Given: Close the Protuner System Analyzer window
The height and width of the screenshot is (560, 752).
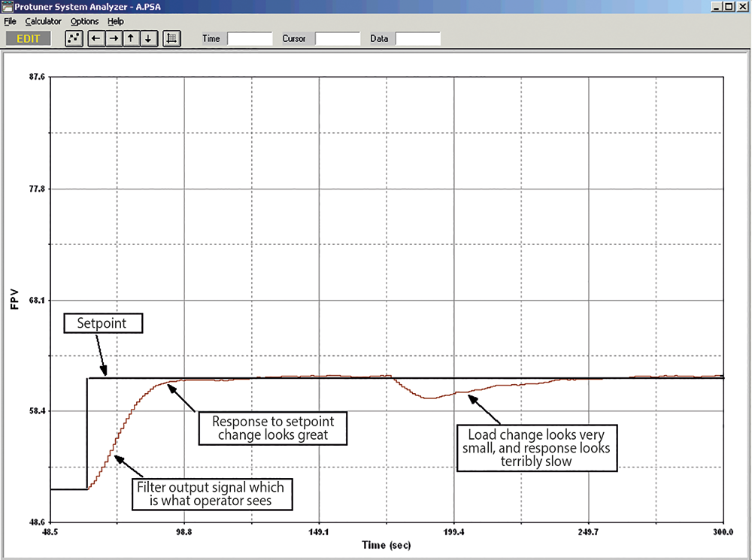Looking at the screenshot, I should click(x=742, y=7).
